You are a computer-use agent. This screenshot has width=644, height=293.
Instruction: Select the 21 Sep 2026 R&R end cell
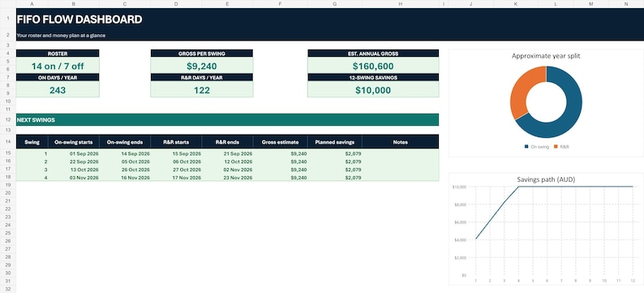pos(228,153)
